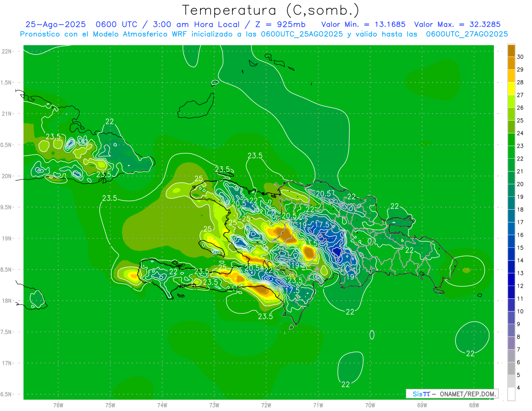Image resolution: width=532 pixels, height=411 pixels.
Task: Click the "73W" longitude axis label
Action: (214, 405)
